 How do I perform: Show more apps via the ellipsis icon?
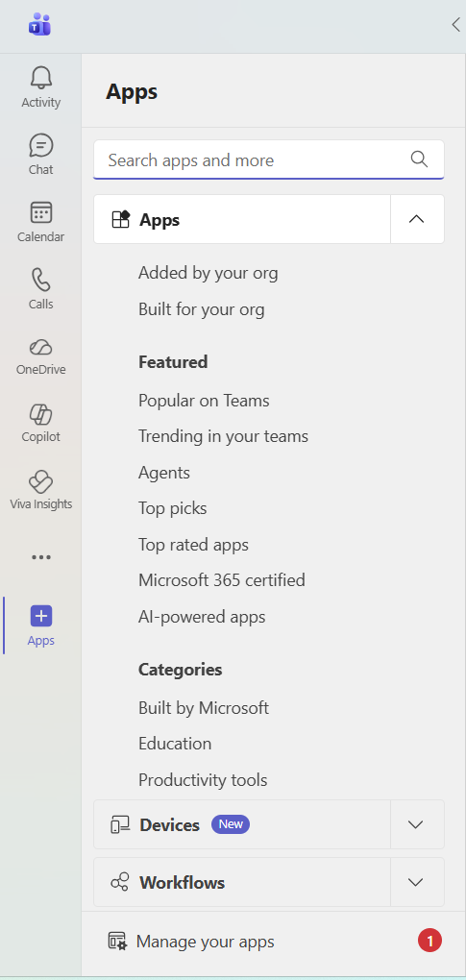coord(41,557)
